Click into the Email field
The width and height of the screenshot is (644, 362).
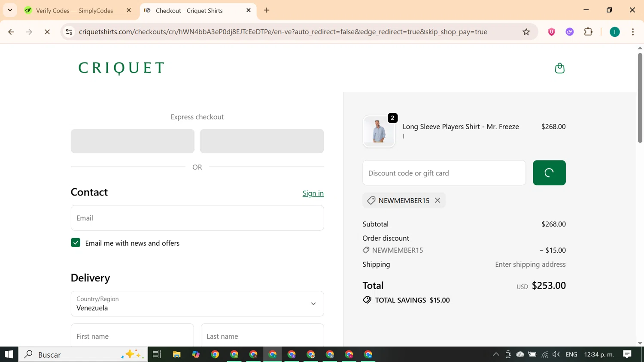pyautogui.click(x=197, y=218)
